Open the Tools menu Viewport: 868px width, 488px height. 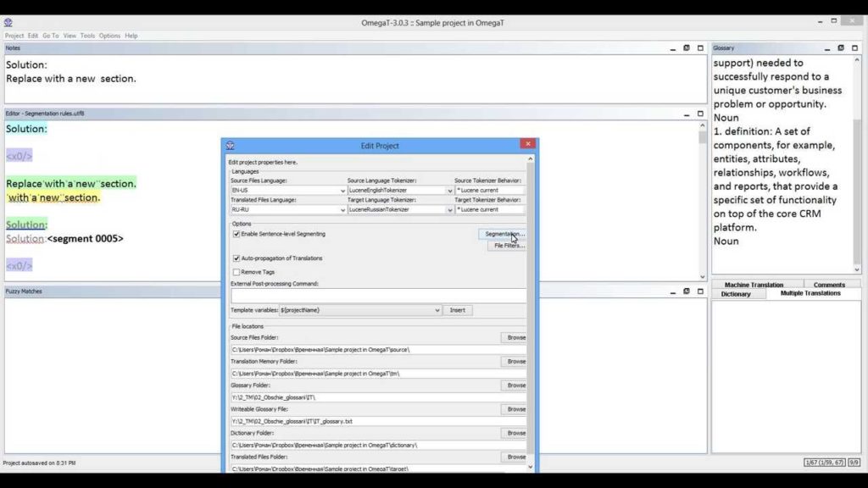coord(87,36)
